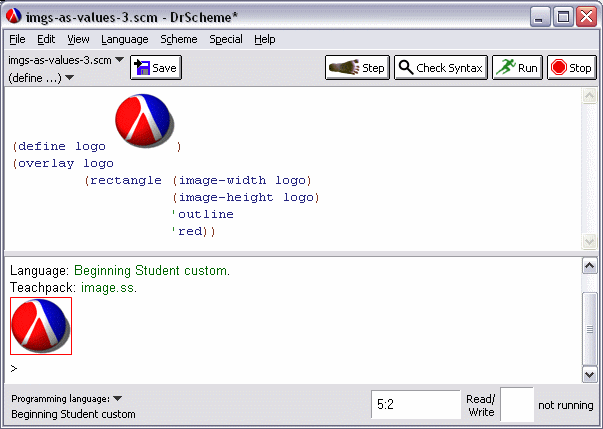Click the Step button label
This screenshot has width=603, height=429.
pos(373,68)
